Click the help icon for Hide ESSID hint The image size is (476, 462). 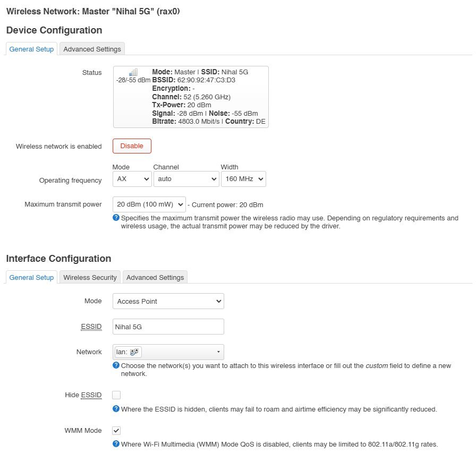(x=116, y=408)
